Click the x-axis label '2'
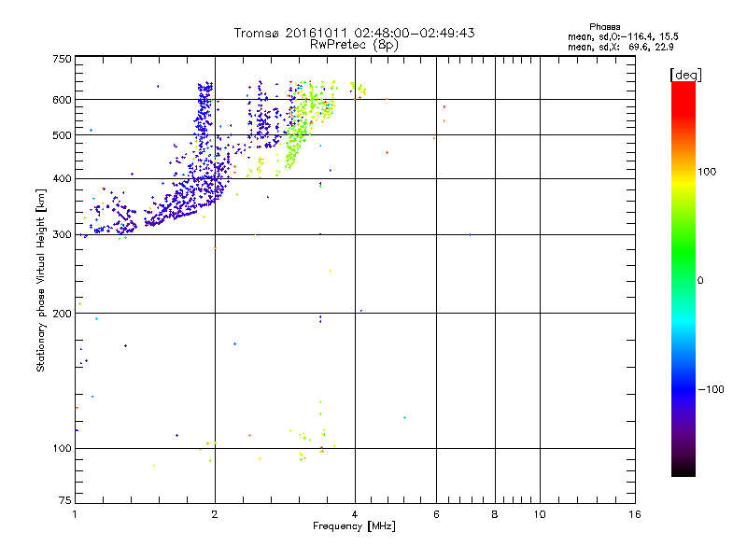Image resolution: width=747 pixels, height=560 pixels. [x=215, y=514]
